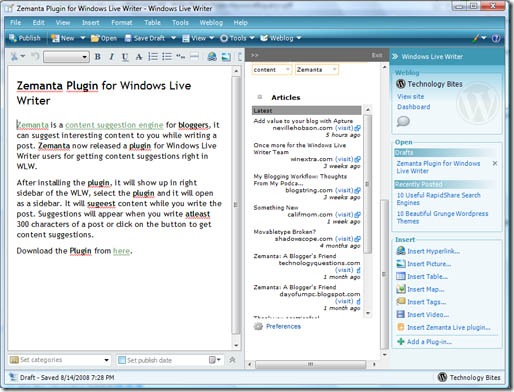This screenshot has width=514, height=392.
Task: Click insert icon beside shadowscope.com visit link
Action: (x=357, y=239)
